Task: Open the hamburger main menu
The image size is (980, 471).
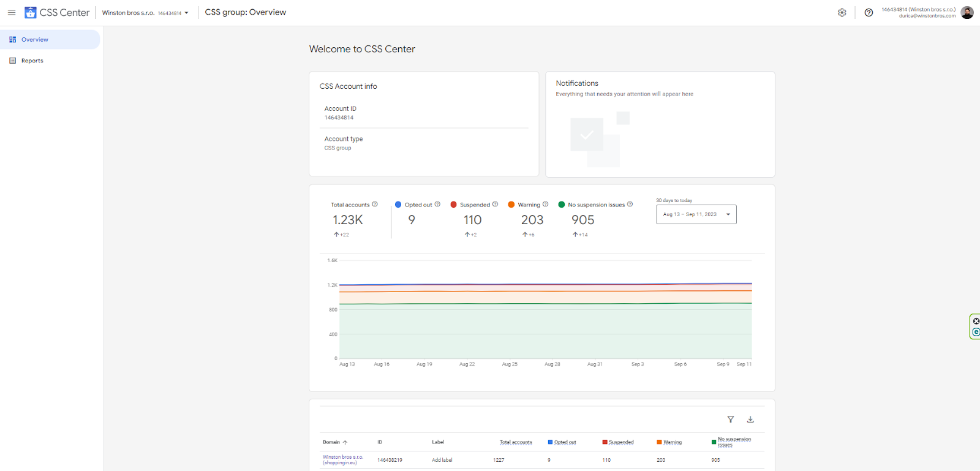Action: (x=12, y=12)
